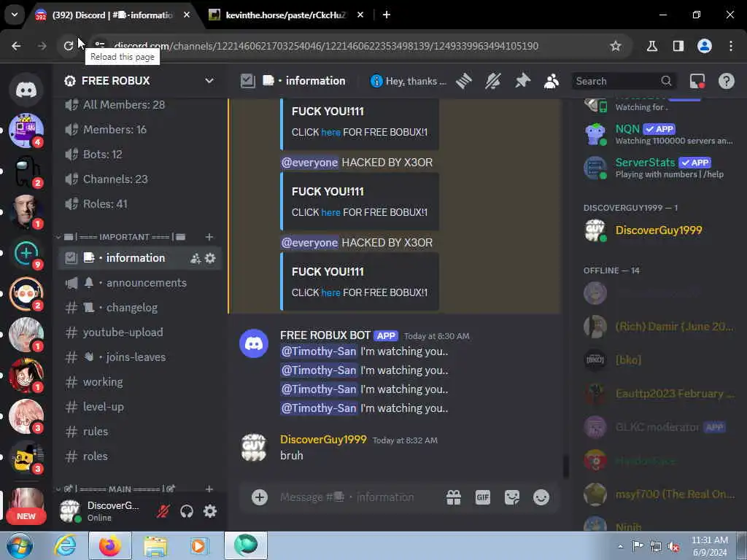This screenshot has height=560, width=747.
Task: Click the Roles: 41 voice channel
Action: (139, 204)
